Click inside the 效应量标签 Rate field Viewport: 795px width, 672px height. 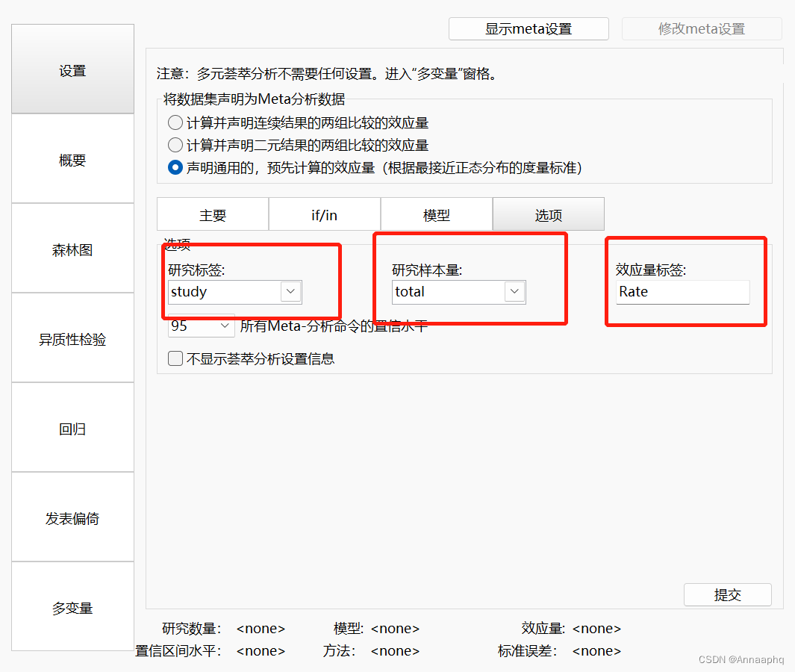[x=681, y=292]
